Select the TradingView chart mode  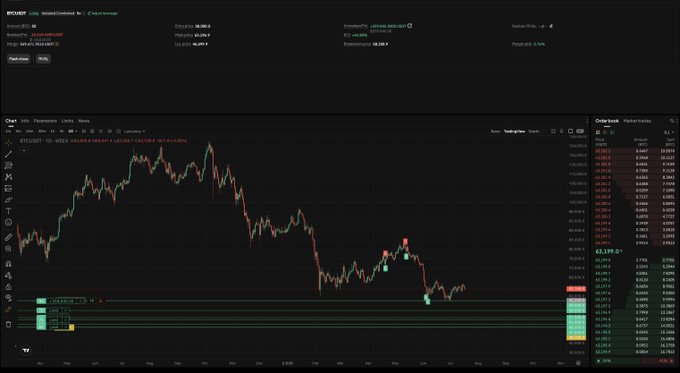pos(514,131)
